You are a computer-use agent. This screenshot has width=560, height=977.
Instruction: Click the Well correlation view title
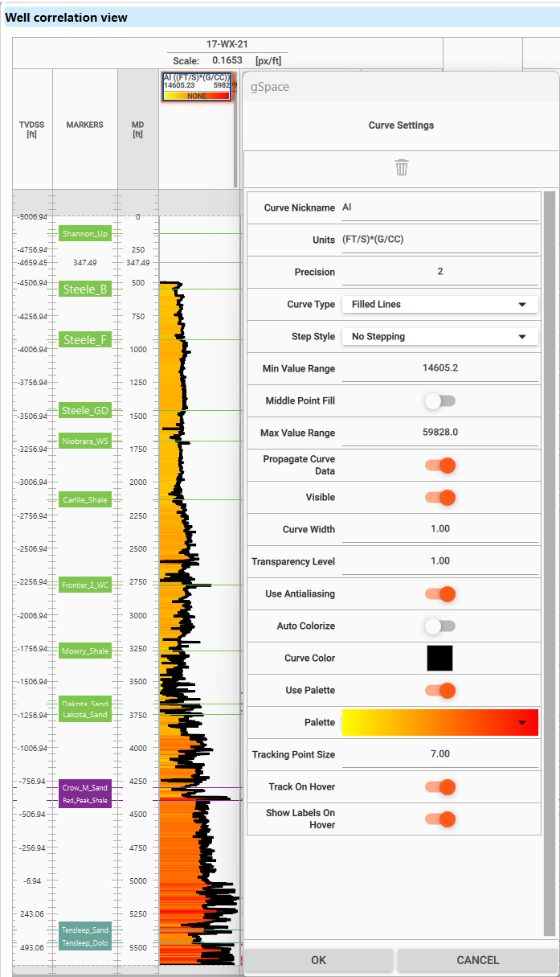(66, 17)
